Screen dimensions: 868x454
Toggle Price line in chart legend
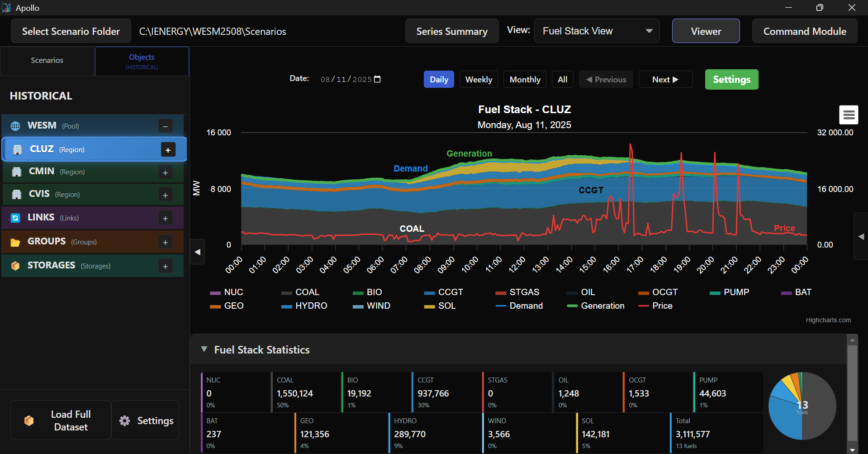pos(662,306)
